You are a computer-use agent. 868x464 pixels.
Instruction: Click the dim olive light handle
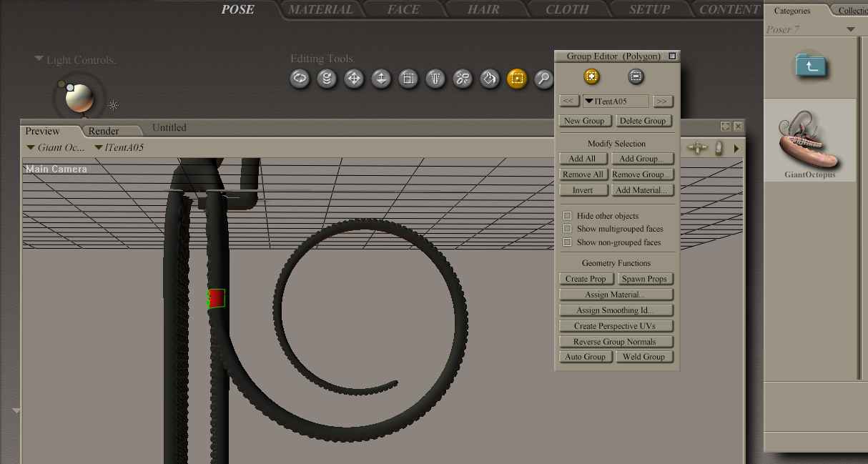pyautogui.click(x=61, y=84)
